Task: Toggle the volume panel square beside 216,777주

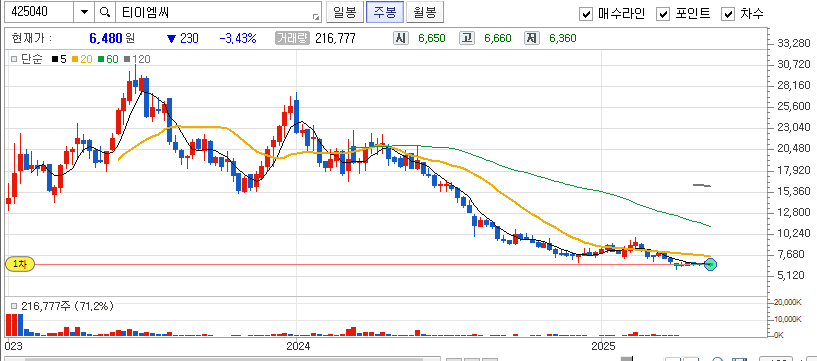Action: point(14,306)
